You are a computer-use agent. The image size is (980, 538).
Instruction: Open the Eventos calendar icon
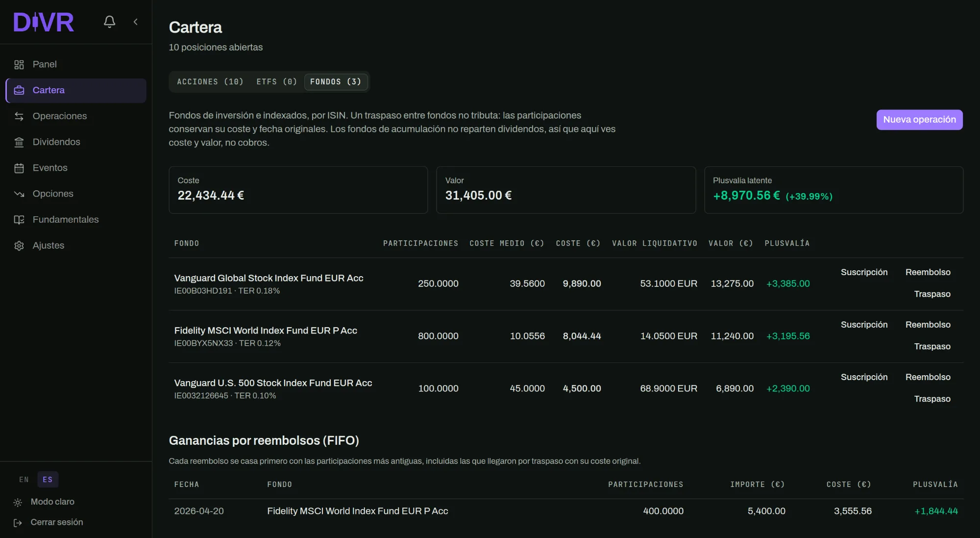click(x=19, y=168)
